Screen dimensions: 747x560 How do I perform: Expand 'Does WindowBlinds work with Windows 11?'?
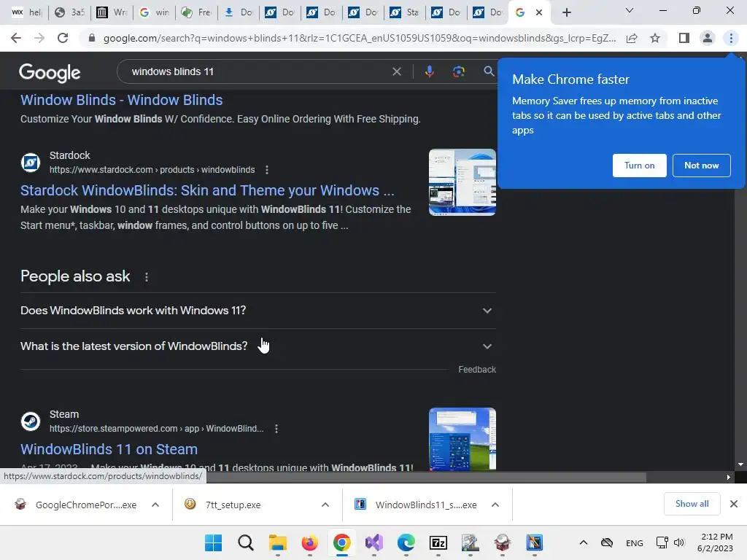pos(258,311)
